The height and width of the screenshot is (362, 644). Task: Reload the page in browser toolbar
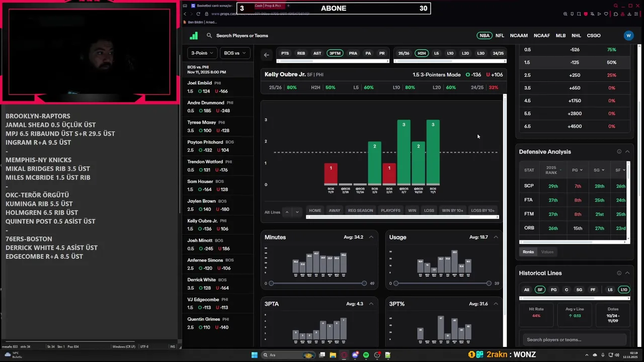pyautogui.click(x=198, y=14)
